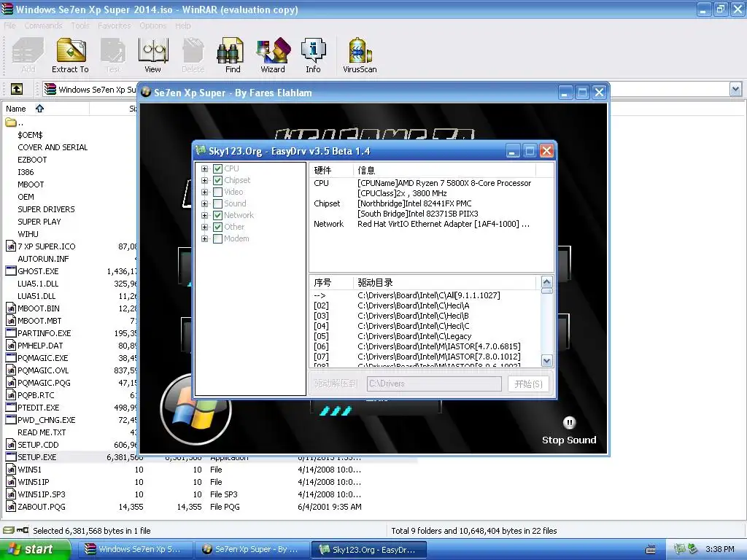Go up one folder level arrow icon
The height and width of the screenshot is (560, 747).
point(17,89)
